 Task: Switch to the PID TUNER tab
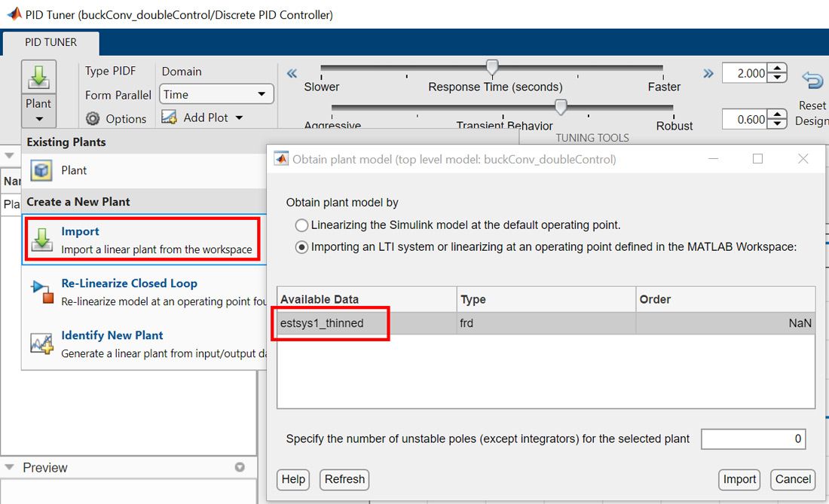[50, 42]
